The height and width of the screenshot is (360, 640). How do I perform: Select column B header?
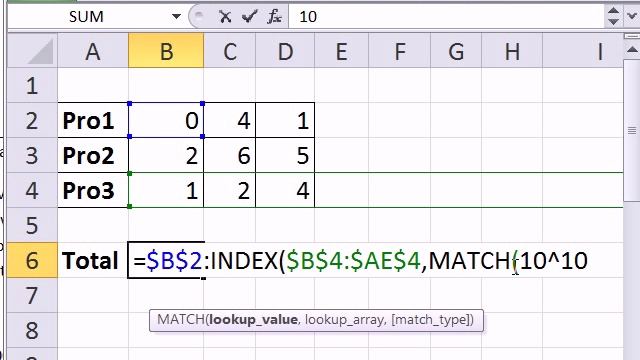tap(166, 51)
